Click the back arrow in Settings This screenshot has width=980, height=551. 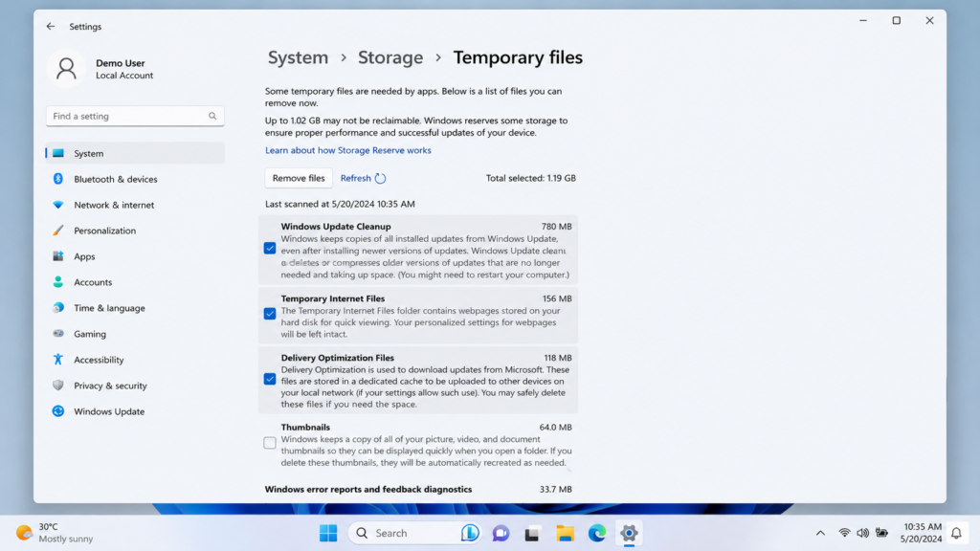tap(51, 26)
